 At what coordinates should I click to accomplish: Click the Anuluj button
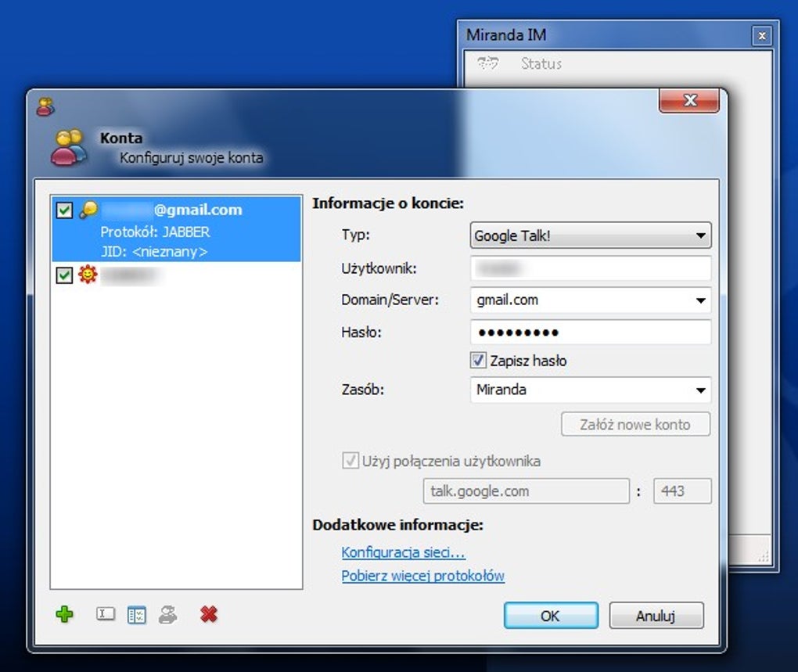click(656, 616)
